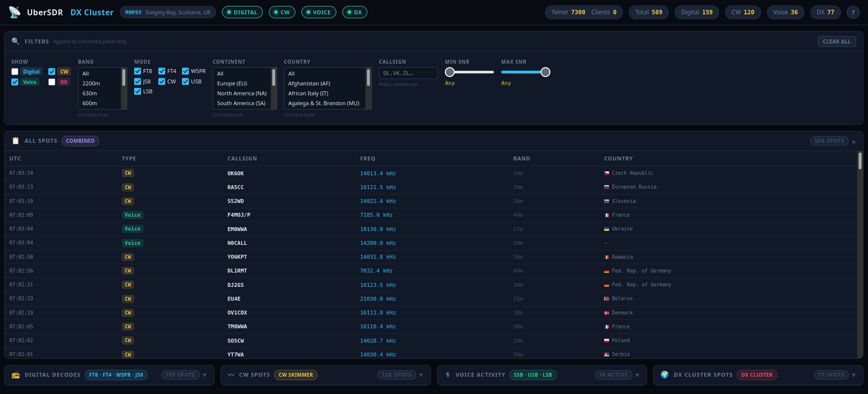Select 2200m in the band list

point(100,83)
